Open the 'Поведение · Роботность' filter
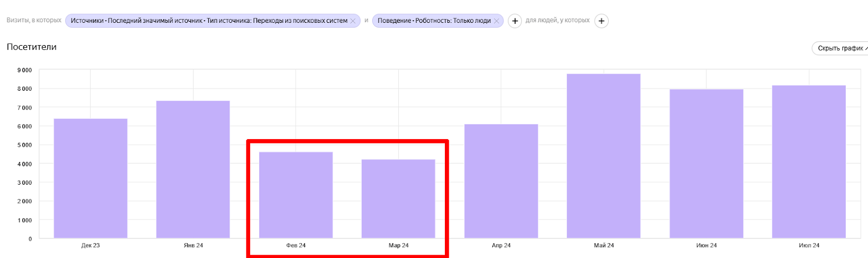This screenshot has width=868, height=258. click(x=434, y=21)
